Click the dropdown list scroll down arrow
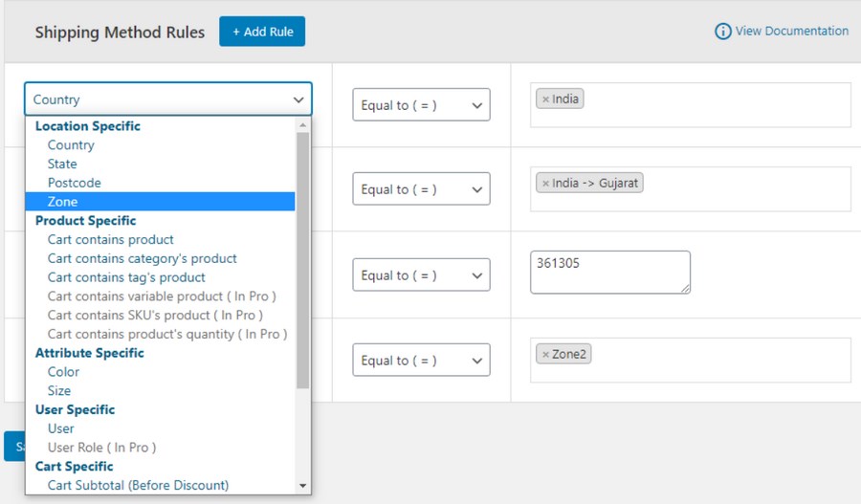The width and height of the screenshot is (861, 504). pos(302,485)
